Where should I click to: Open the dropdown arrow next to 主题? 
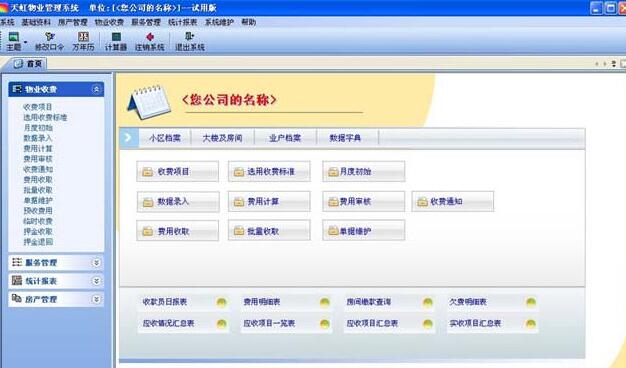pyautogui.click(x=26, y=42)
